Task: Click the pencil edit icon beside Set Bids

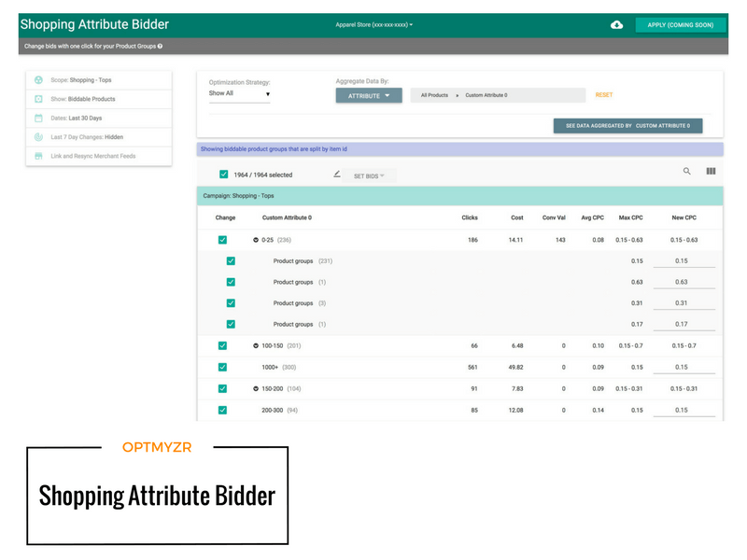Action: (x=337, y=174)
